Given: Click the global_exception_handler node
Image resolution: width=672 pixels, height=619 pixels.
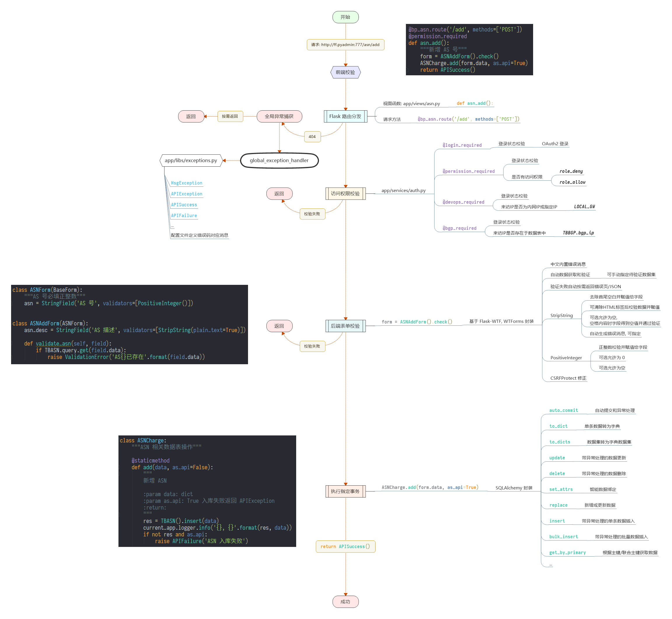Looking at the screenshot, I should click(279, 161).
